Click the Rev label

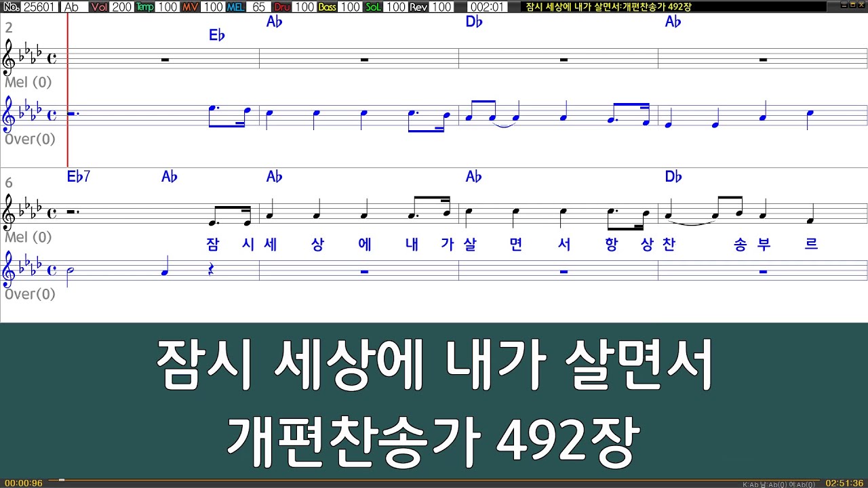click(419, 7)
